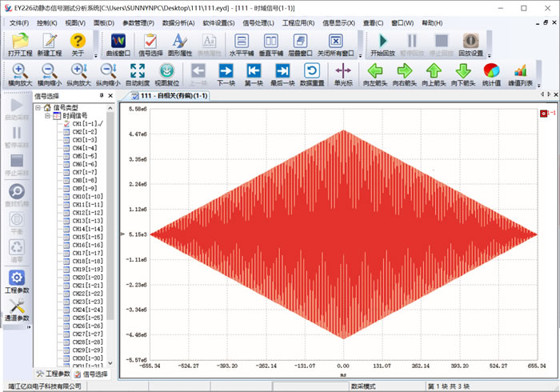The height and width of the screenshot is (392, 560).
Task: Click the 打开工程 (Open Project) icon
Action: [19, 43]
